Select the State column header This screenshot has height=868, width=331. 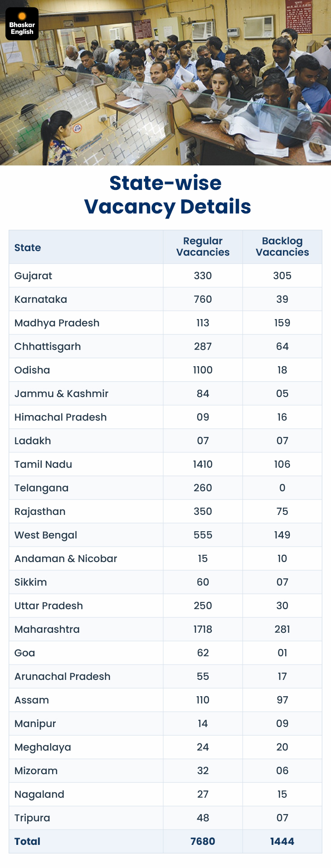coord(28,247)
